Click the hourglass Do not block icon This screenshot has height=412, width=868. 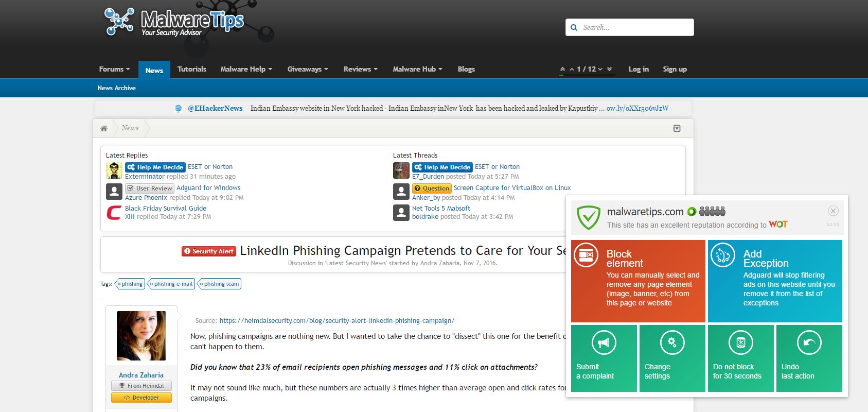coord(741,342)
